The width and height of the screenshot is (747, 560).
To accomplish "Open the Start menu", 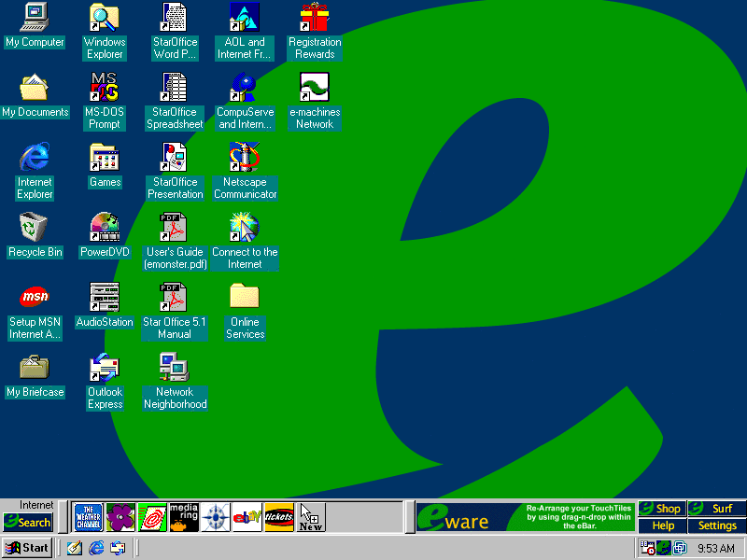I will click(x=27, y=548).
